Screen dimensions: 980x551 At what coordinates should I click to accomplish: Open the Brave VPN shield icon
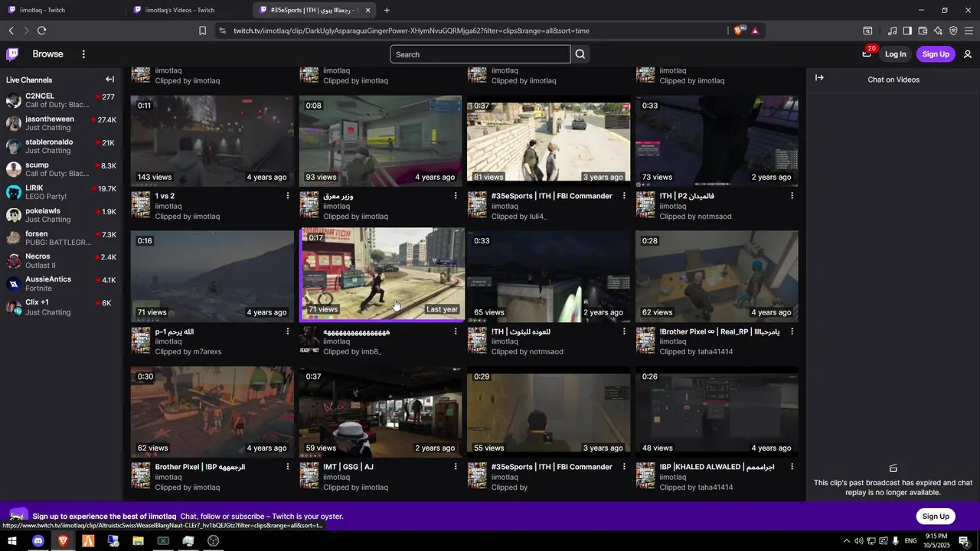pos(953,31)
